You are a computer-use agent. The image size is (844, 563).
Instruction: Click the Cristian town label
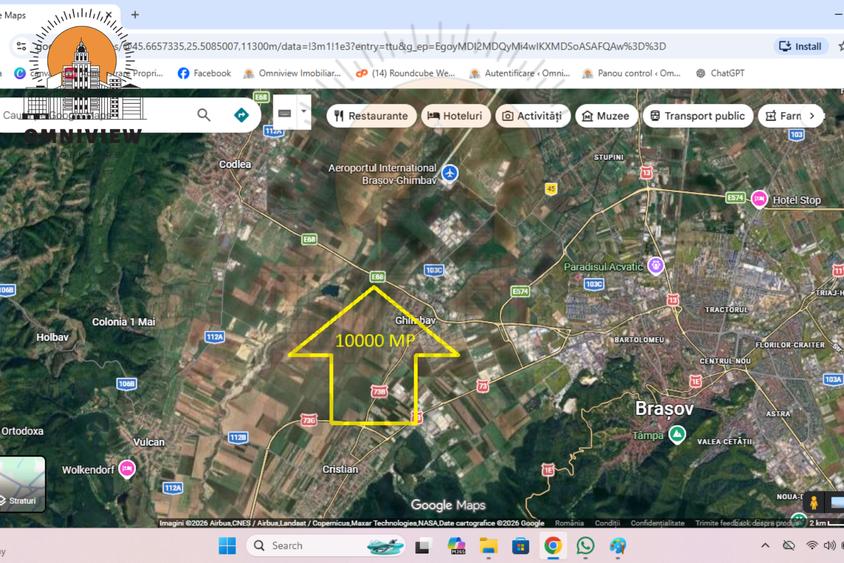340,469
